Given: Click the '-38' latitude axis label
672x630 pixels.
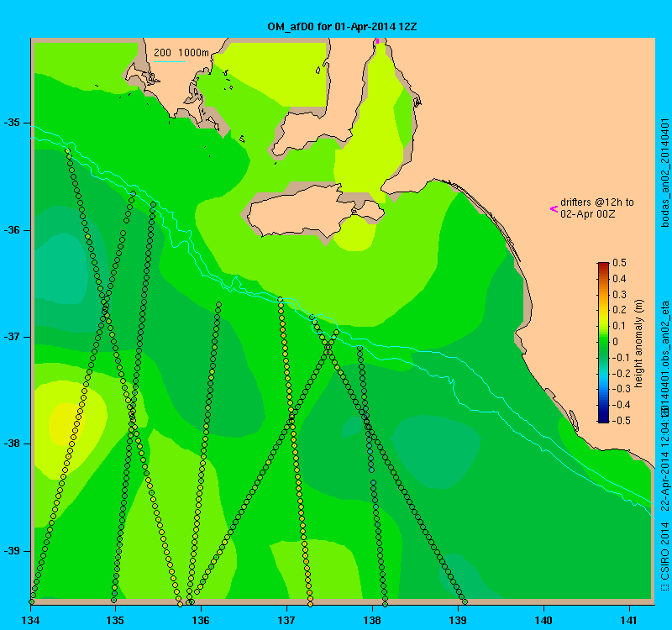Looking at the screenshot, I should (x=12, y=444).
